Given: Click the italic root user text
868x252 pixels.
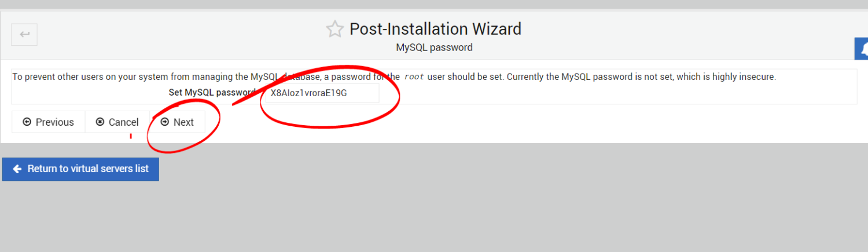Looking at the screenshot, I should (x=414, y=76).
